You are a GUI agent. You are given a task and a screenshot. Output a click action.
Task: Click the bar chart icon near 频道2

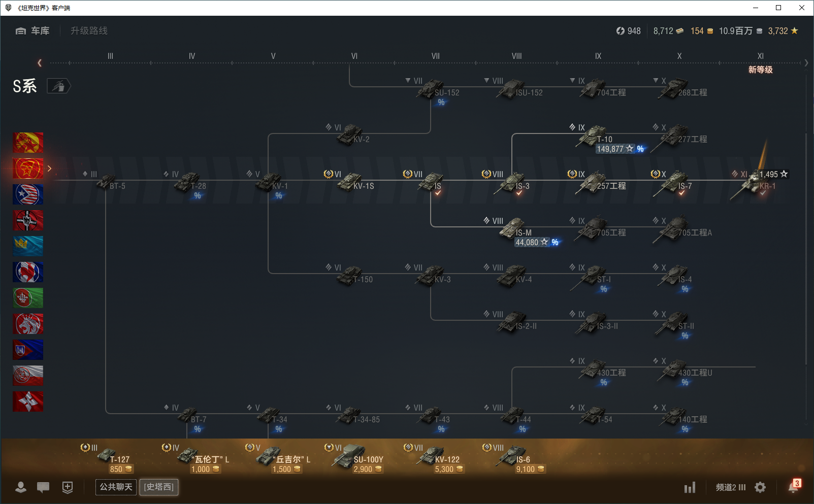click(x=690, y=488)
